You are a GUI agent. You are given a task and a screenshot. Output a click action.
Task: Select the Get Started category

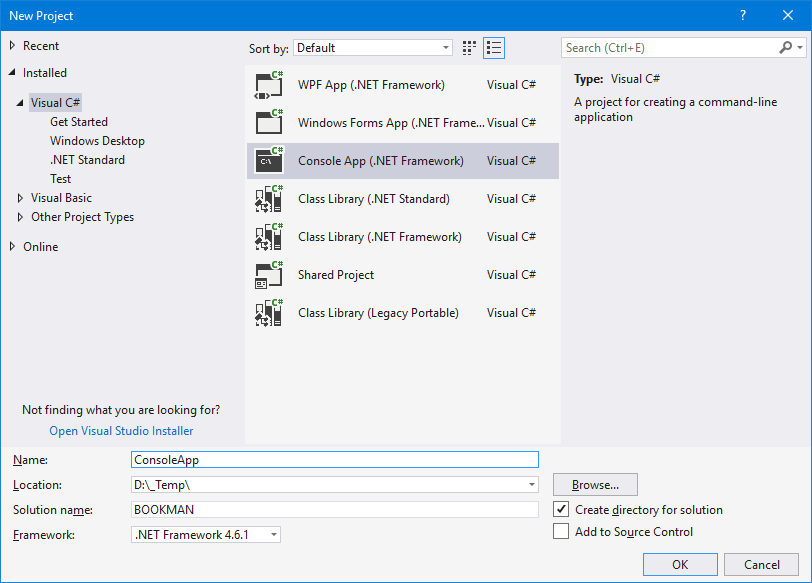pyautogui.click(x=79, y=122)
